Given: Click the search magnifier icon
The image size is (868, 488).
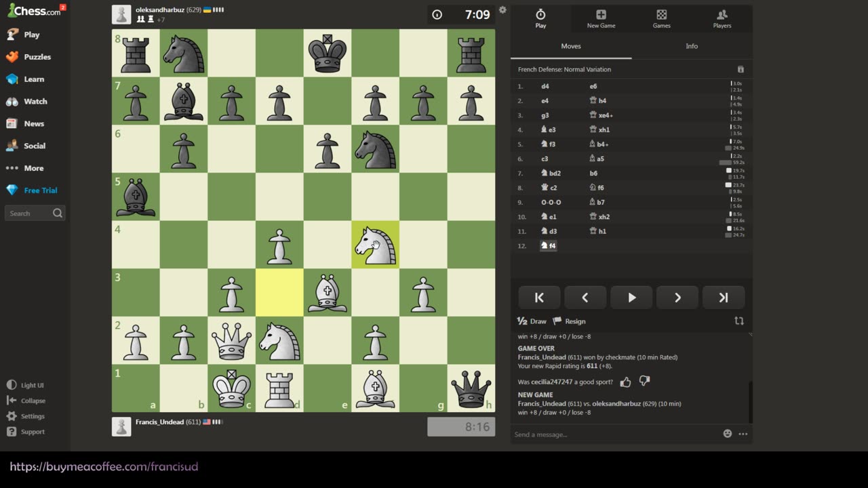Looking at the screenshot, I should [x=58, y=213].
